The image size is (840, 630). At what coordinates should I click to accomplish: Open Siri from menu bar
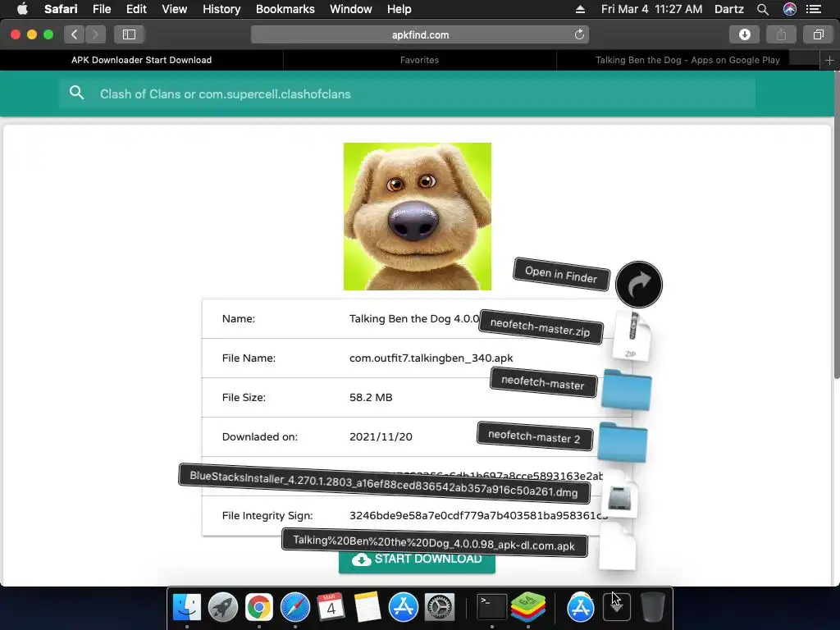(790, 9)
